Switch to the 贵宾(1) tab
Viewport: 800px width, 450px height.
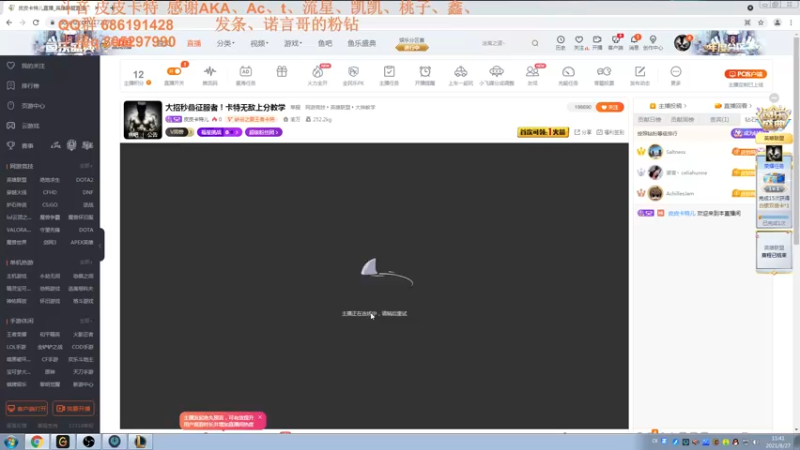[x=719, y=119]
